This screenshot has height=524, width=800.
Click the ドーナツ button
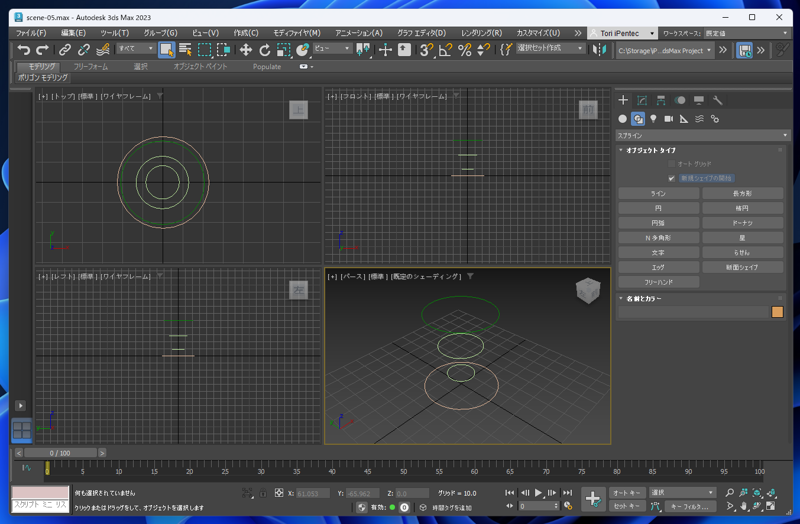(742, 223)
